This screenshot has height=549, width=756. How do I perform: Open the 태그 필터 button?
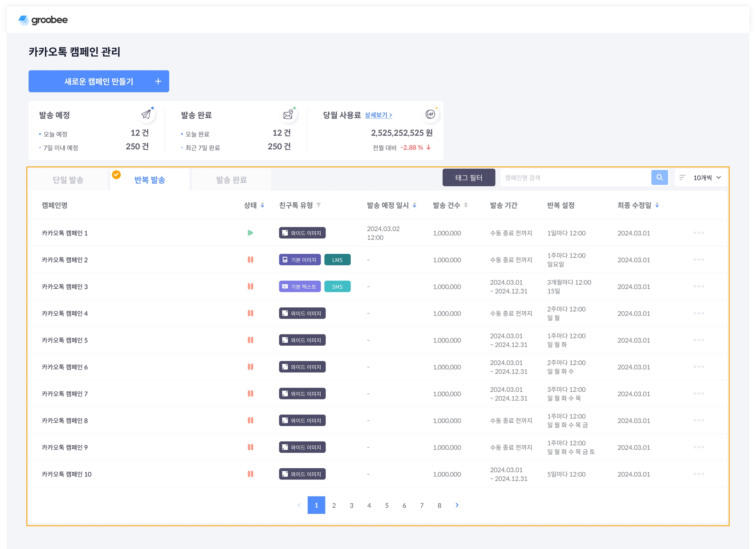click(x=468, y=177)
